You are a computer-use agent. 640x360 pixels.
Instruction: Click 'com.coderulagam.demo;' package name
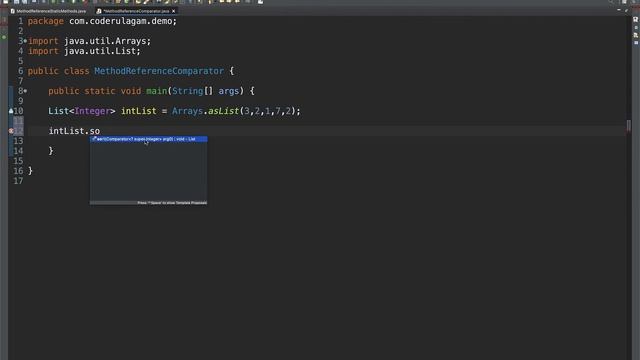[123, 21]
